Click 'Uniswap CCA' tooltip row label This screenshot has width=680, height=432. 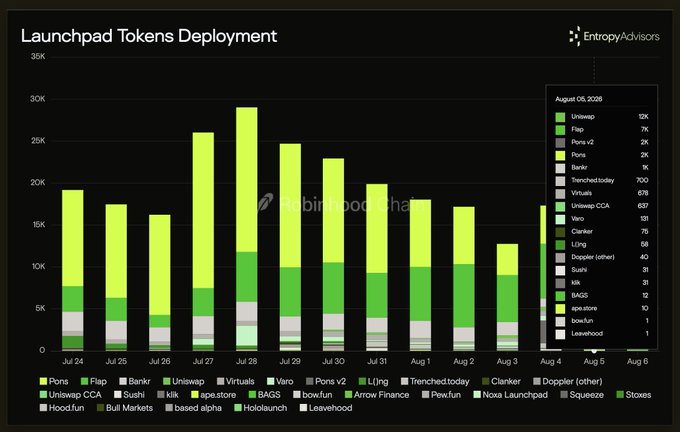[590, 206]
